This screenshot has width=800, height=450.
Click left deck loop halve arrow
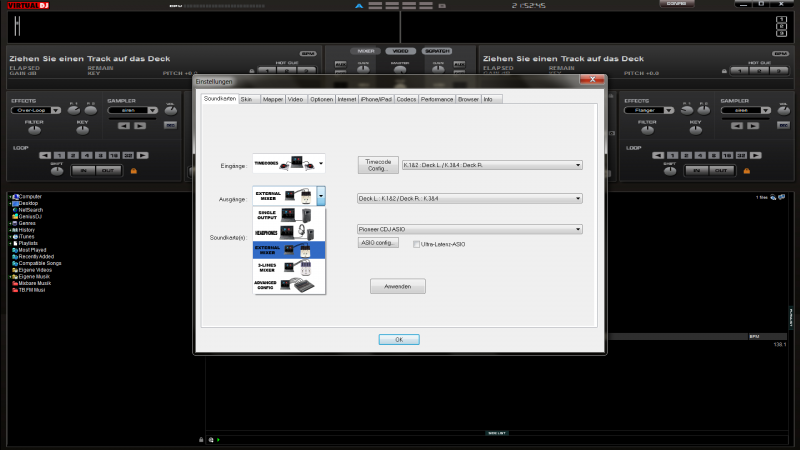point(45,155)
